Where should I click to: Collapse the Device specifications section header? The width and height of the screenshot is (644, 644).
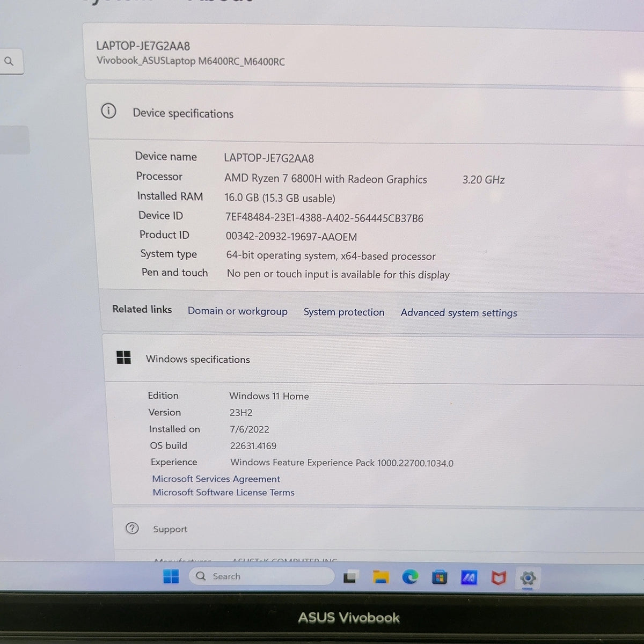click(365, 113)
